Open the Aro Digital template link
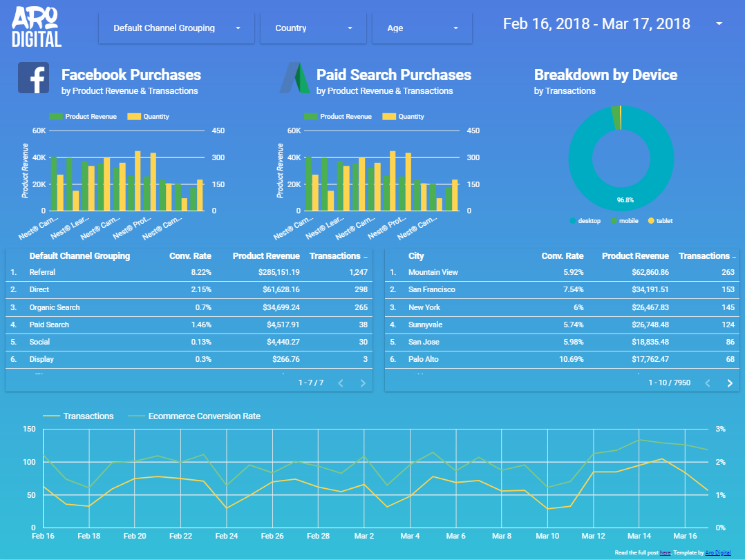Image resolution: width=745 pixels, height=560 pixels. 717,553
